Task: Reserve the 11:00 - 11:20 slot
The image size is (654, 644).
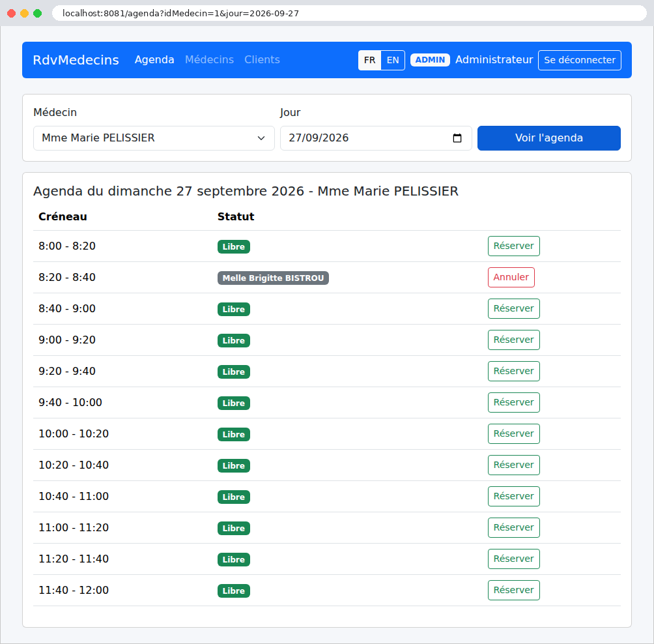Action: [x=514, y=528]
